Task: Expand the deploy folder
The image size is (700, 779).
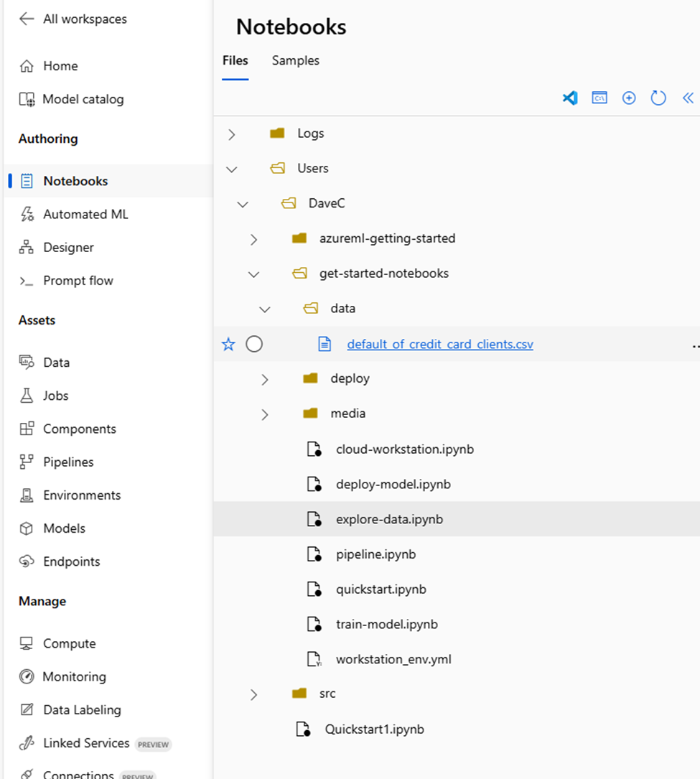Action: click(x=265, y=380)
